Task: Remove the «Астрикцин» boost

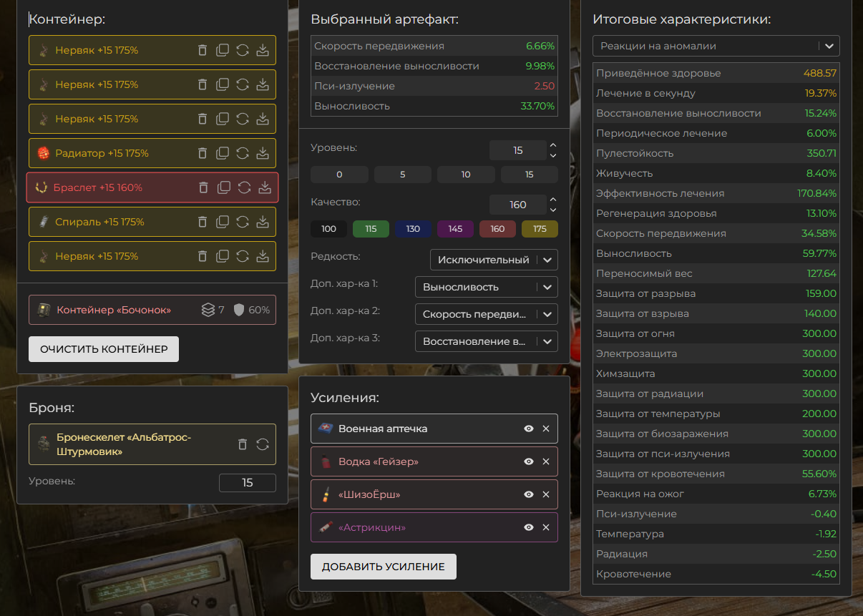Action: 546,527
